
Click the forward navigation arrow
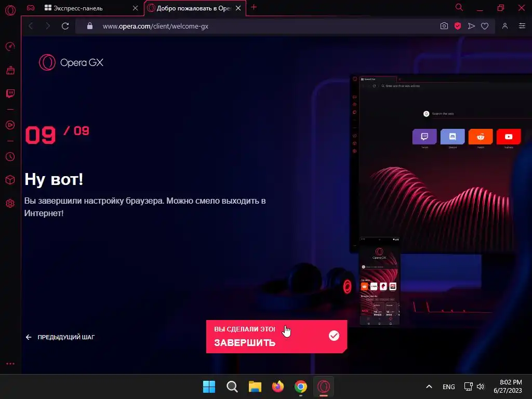tap(48, 26)
